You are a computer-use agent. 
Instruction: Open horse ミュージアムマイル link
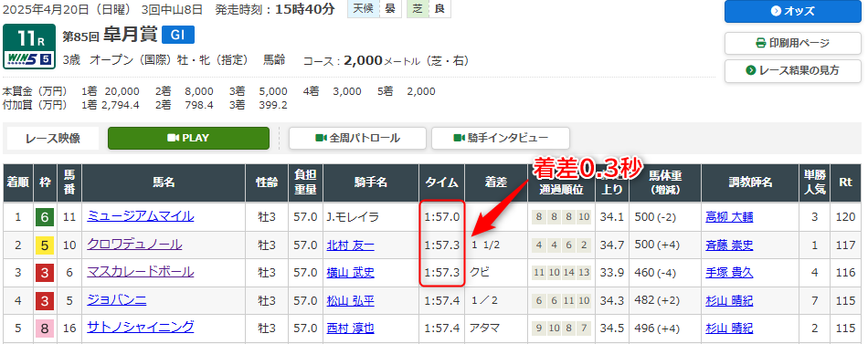141,216
